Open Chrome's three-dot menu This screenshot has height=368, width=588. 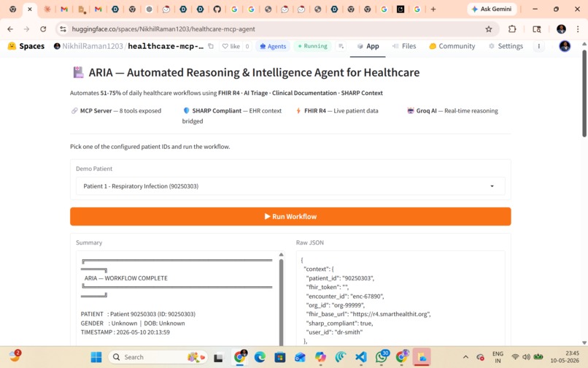(578, 29)
